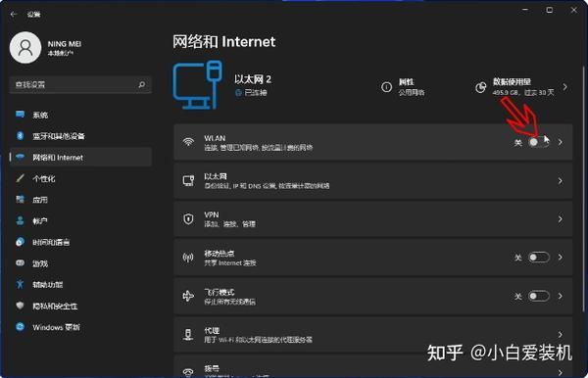The image size is (588, 378).
Task: Click the data usage pie icon
Action: (x=480, y=88)
